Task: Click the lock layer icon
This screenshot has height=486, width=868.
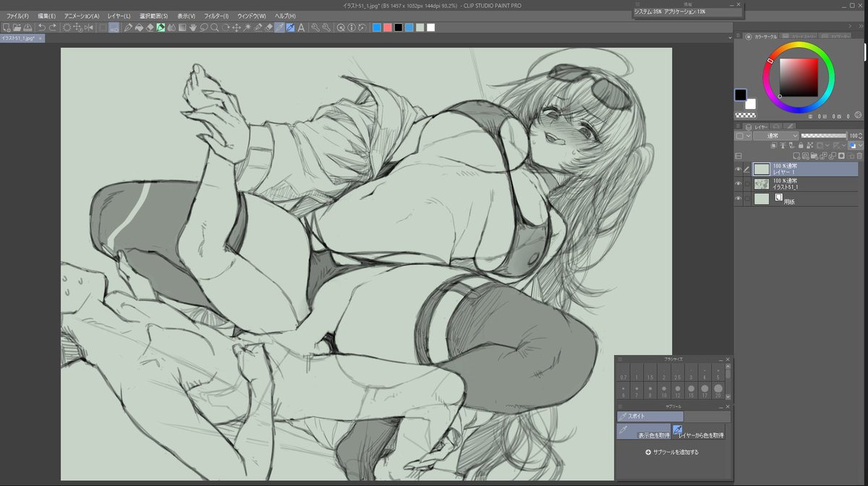Action: point(801,145)
